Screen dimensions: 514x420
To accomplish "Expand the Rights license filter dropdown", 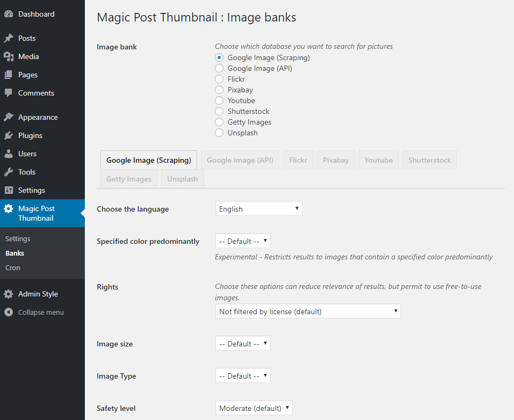I will tap(308, 311).
